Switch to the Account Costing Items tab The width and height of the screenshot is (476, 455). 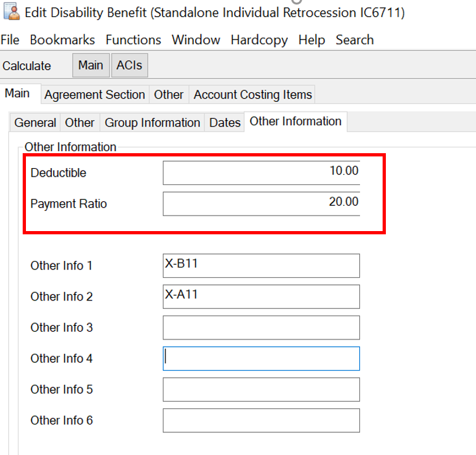(252, 95)
